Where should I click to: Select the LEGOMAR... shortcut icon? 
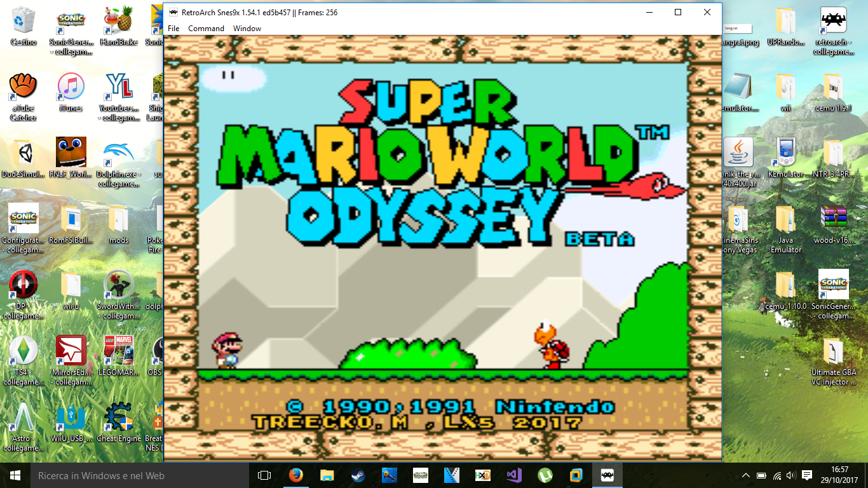[119, 356]
